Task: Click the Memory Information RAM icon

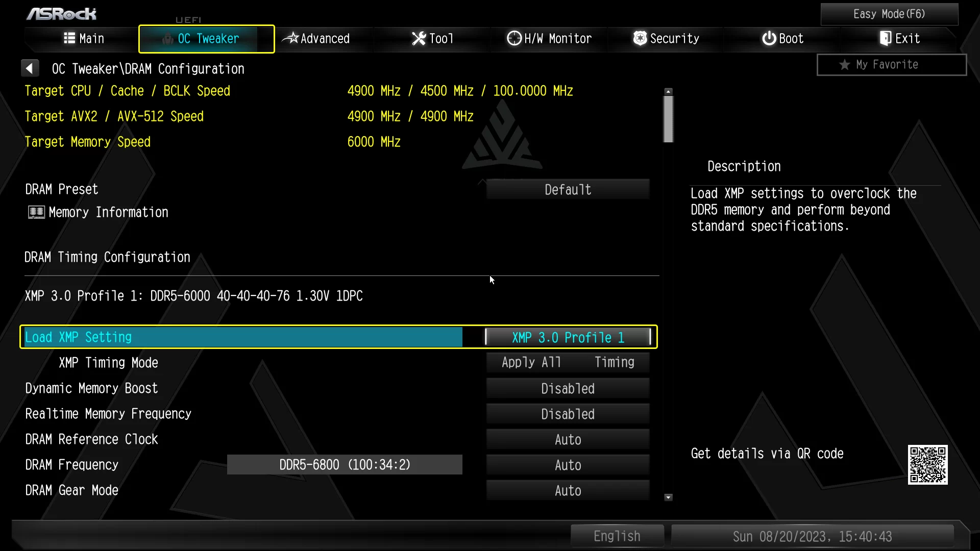Action: pyautogui.click(x=36, y=212)
